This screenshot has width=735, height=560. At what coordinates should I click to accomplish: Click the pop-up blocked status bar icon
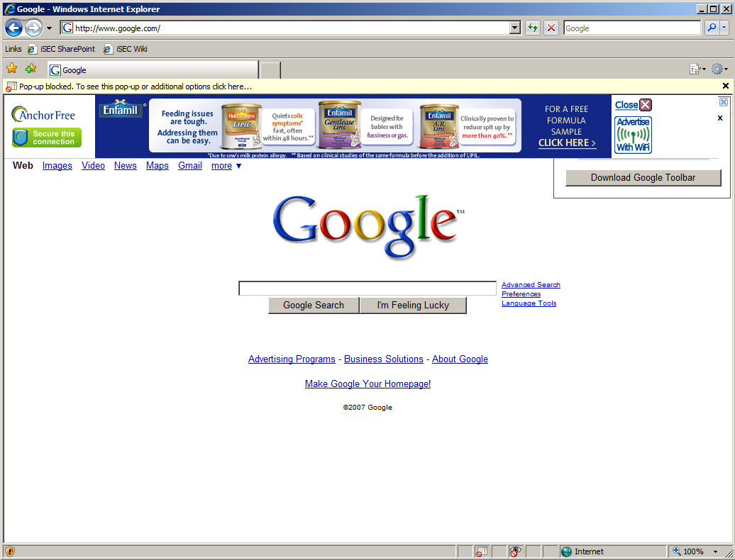482,551
